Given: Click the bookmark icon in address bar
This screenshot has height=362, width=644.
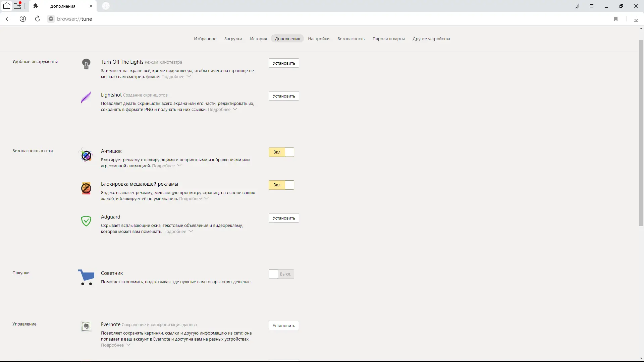Looking at the screenshot, I should coord(616,19).
